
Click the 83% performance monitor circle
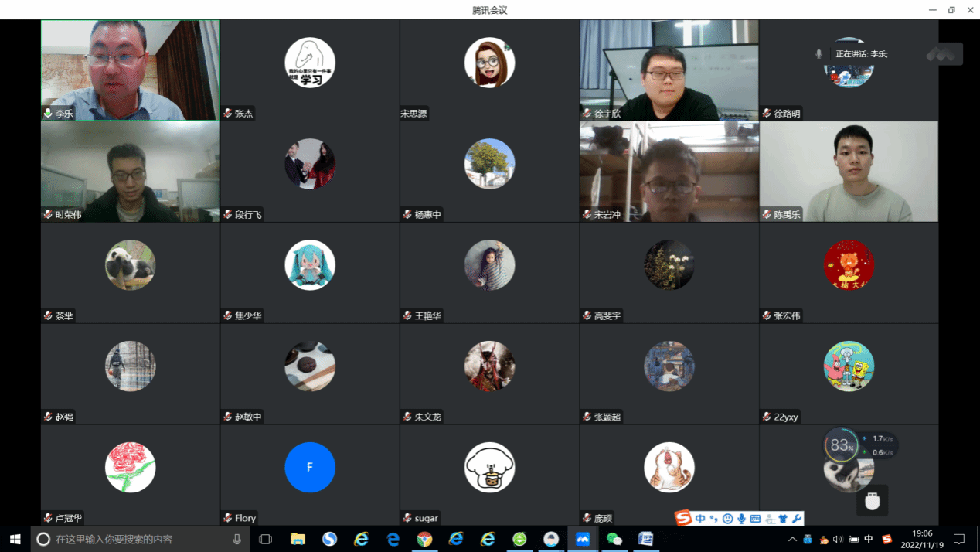[x=841, y=445]
